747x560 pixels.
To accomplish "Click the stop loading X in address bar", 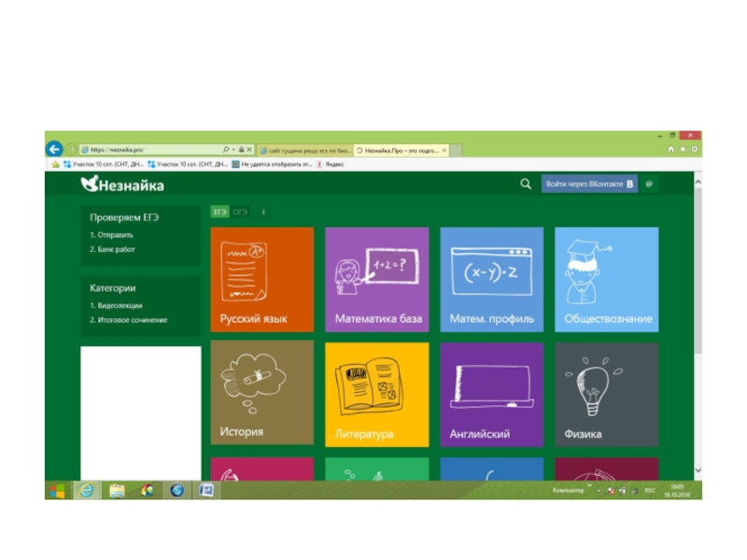I will [x=249, y=149].
